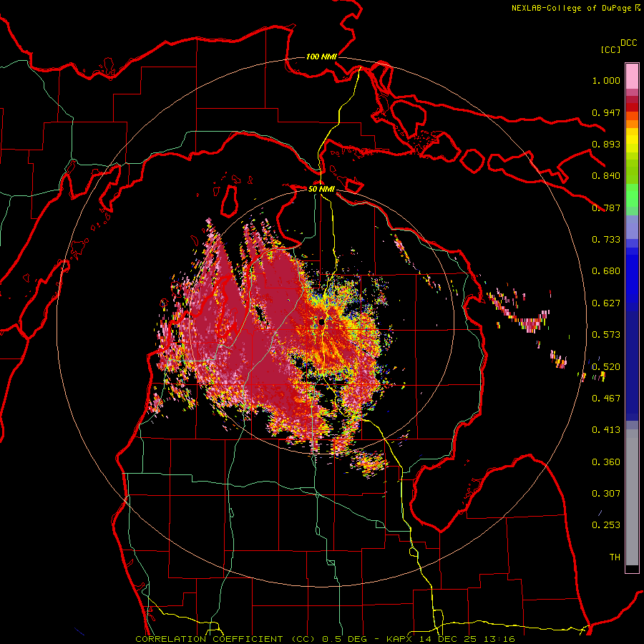Screen dimensions: 644x644
Task: Click the 0.467 legend value
Action: [x=606, y=399]
